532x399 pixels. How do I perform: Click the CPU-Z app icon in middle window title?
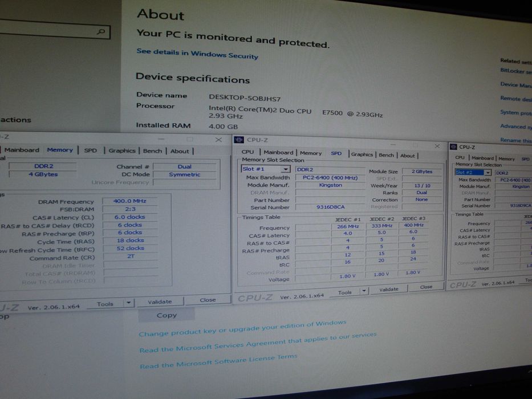tap(239, 140)
